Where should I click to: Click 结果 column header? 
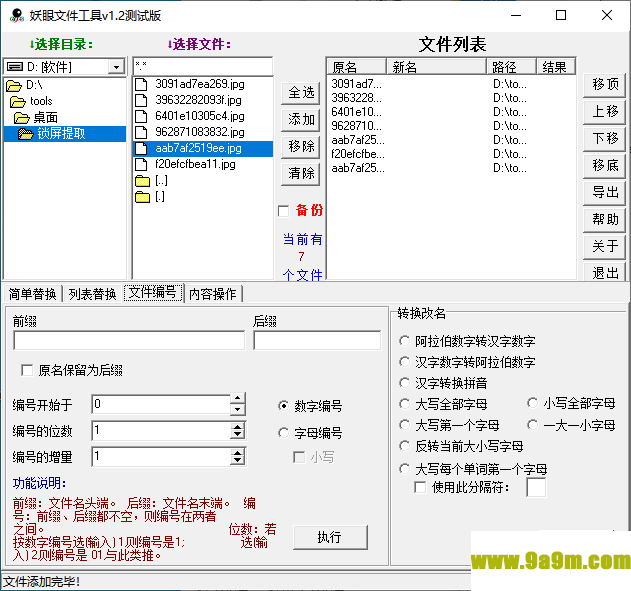click(x=555, y=67)
